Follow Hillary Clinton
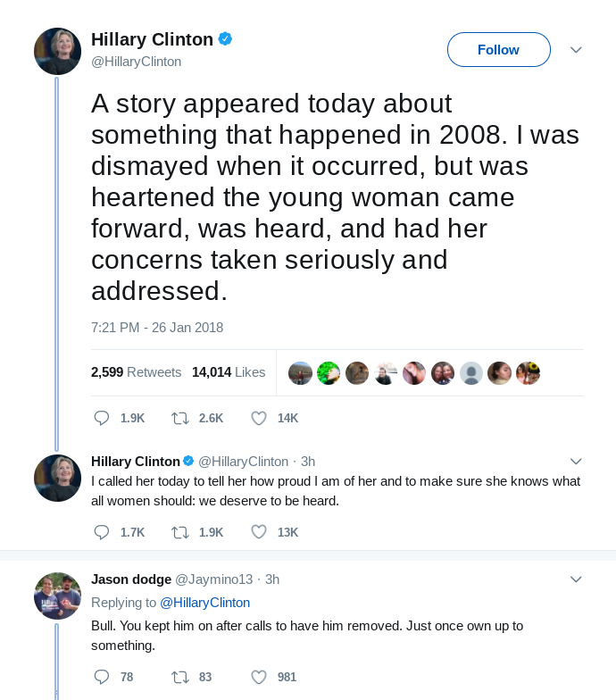 point(498,50)
